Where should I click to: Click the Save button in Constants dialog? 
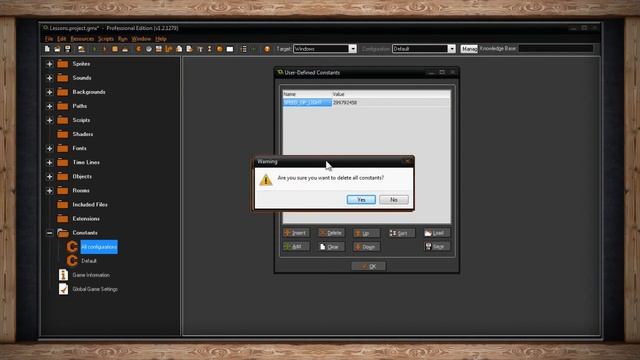coord(437,247)
